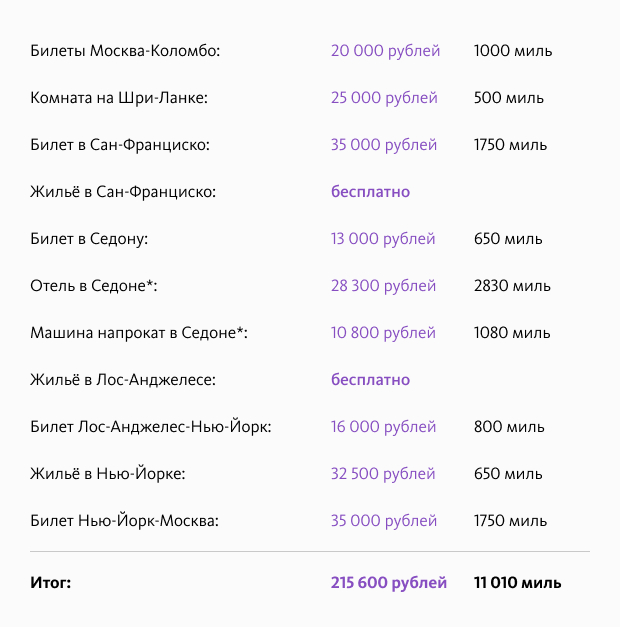Screen dimensions: 620x627
Task: Select the "13 000 рублей" price
Action: [x=383, y=239]
